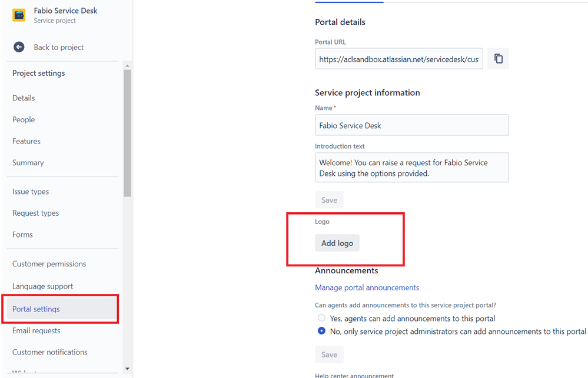Click the Introduction text box
Screen dimensions: 588x378
(412, 168)
